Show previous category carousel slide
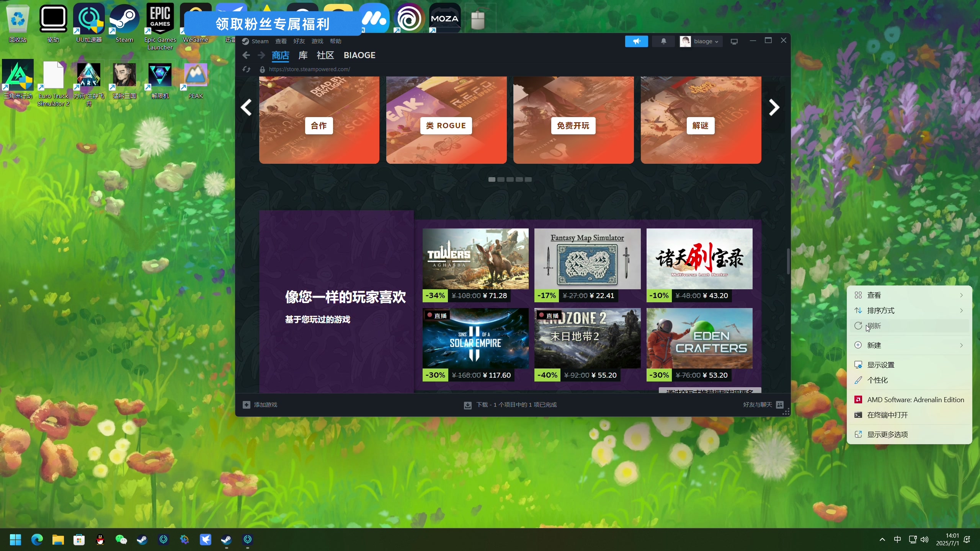Screen dimensions: 980x551 246,108
